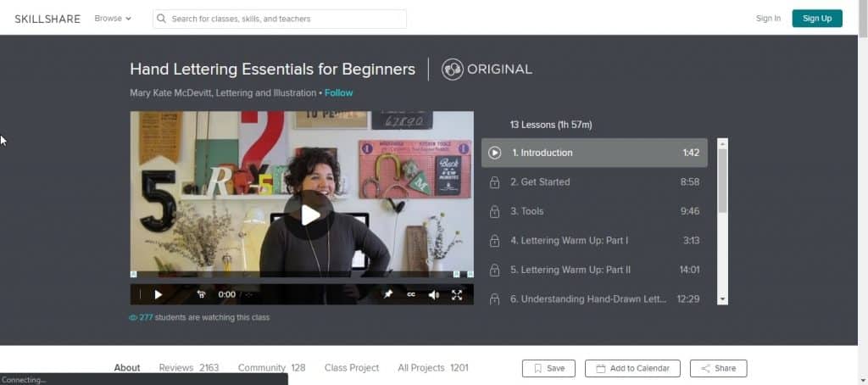The image size is (868, 385).
Task: Click the small play icon in the control bar
Action: [158, 295]
